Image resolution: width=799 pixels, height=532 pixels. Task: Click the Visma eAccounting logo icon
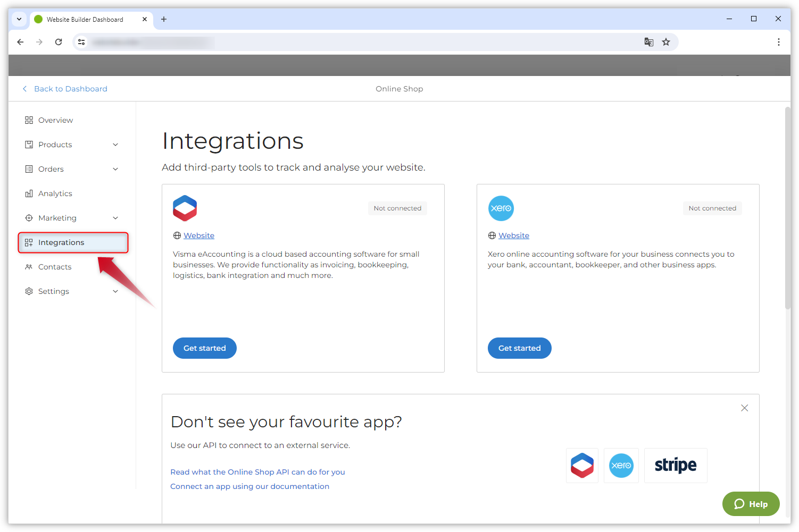[x=185, y=208]
